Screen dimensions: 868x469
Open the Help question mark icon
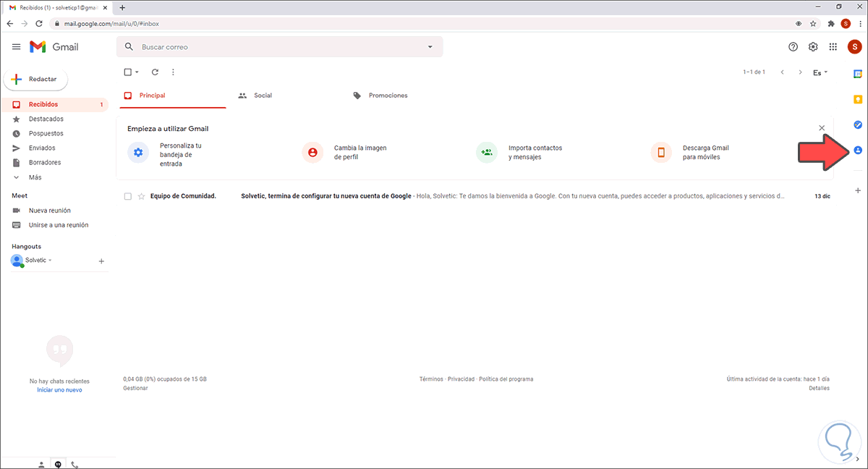point(793,47)
